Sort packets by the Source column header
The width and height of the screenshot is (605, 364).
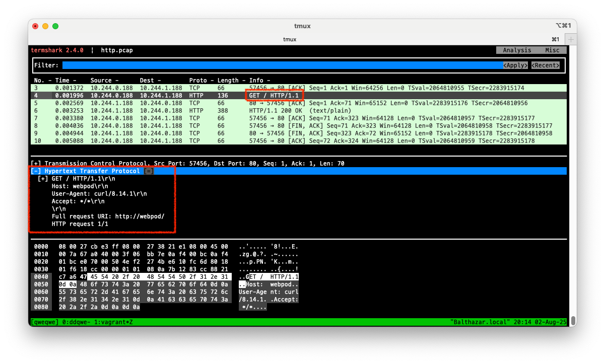pyautogui.click(x=104, y=81)
